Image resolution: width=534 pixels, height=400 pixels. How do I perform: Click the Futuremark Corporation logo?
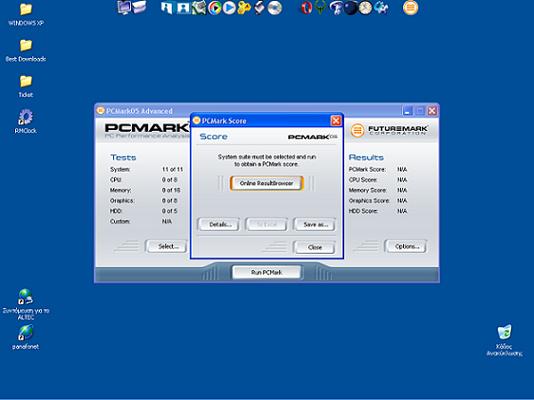389,130
